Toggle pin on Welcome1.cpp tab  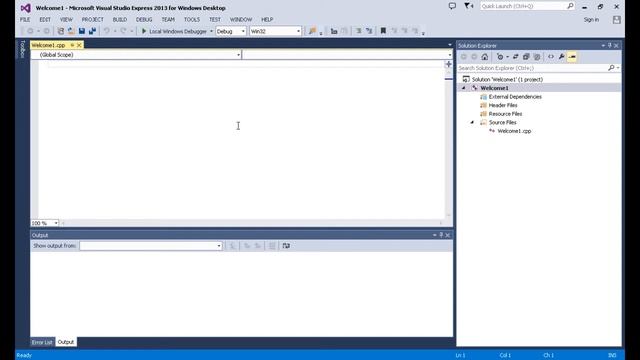coord(72,45)
